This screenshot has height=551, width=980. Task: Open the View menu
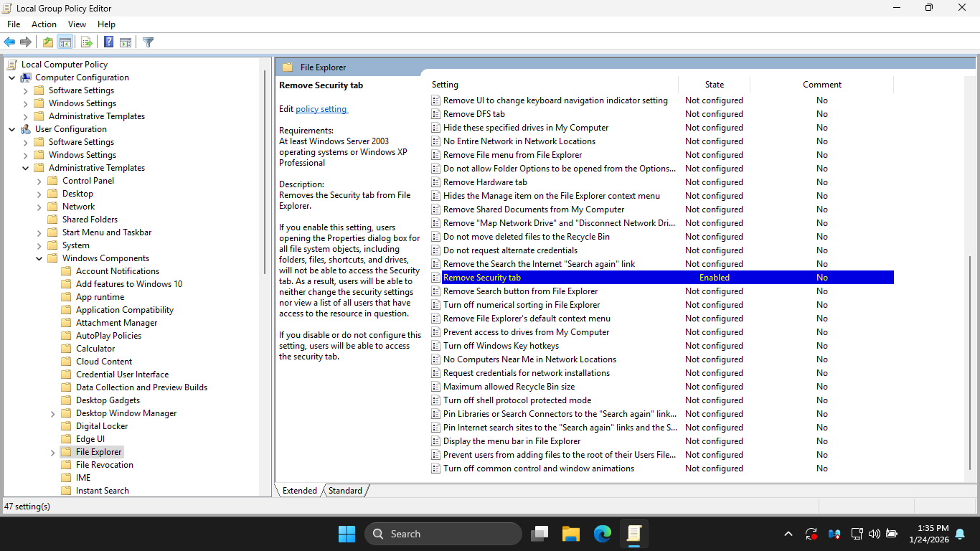[77, 24]
